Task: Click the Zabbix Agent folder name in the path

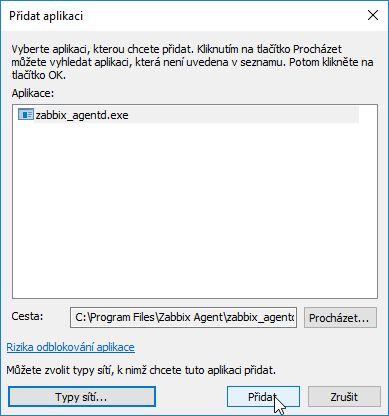Action: [191, 317]
